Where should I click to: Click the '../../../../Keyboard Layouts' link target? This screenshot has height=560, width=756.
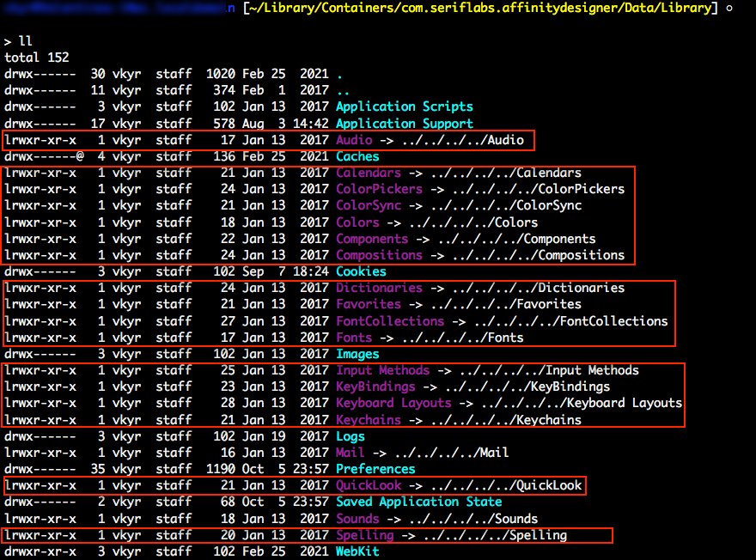point(582,404)
